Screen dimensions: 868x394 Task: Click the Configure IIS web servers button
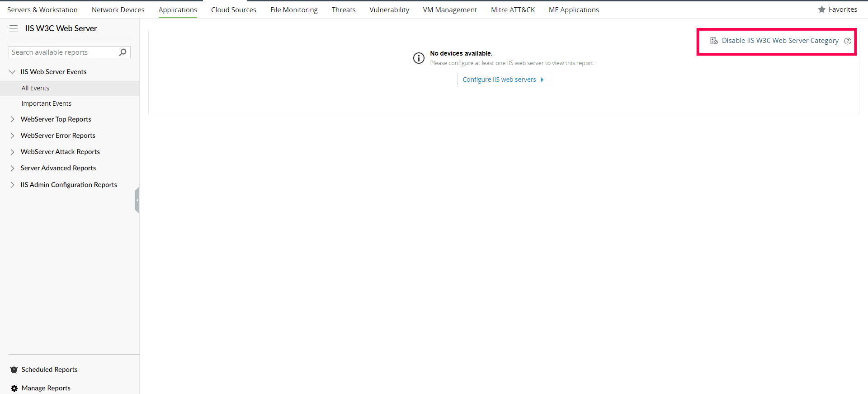click(x=504, y=80)
